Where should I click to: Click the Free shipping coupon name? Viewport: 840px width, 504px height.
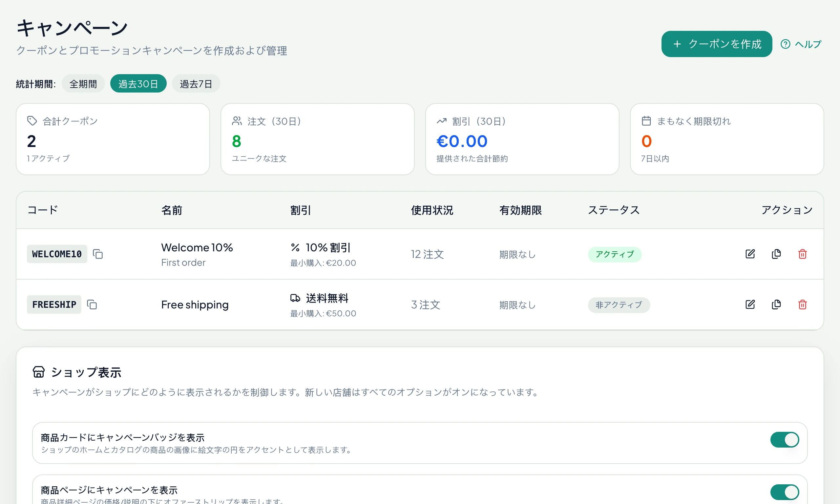click(195, 305)
